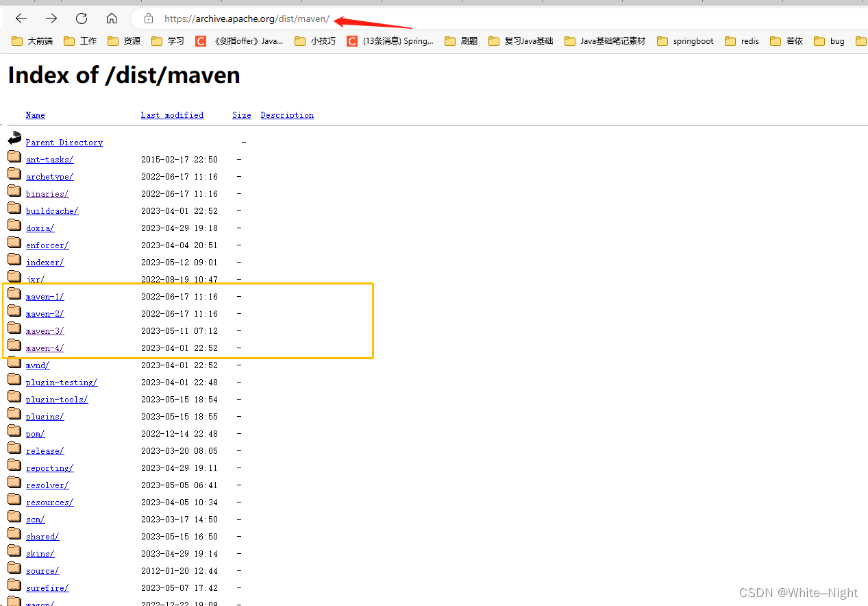Open the surefire/ directory

click(x=47, y=587)
